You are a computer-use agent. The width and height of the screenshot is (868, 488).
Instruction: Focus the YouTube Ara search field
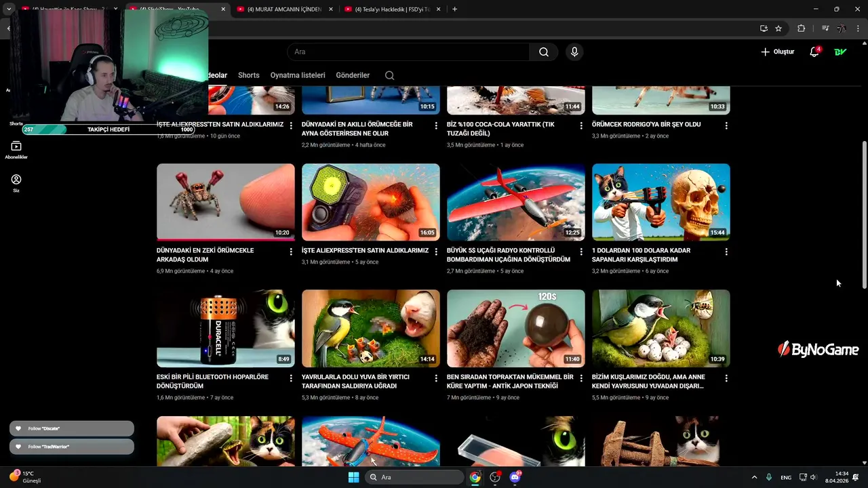[408, 52]
